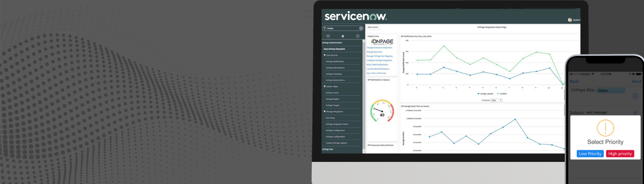Click the system user avatar
644x184 pixels.
[570, 20]
